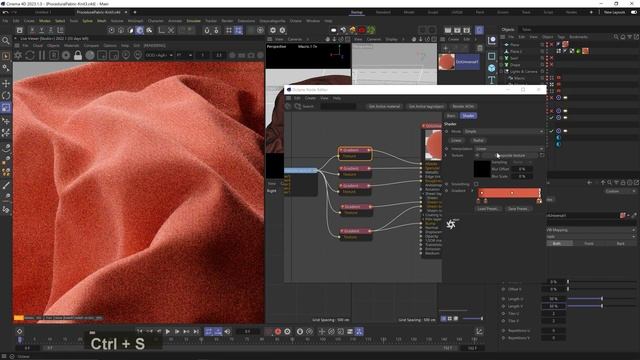This screenshot has height=360, width=640.
Task: Toggle Live Viewer lock resolution padlock
Action: [x=78, y=55]
